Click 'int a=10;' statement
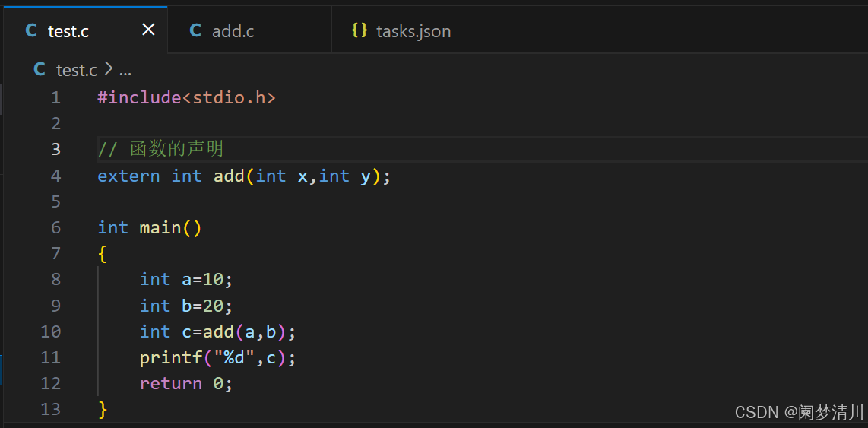Image resolution: width=868 pixels, height=428 pixels. tap(186, 280)
